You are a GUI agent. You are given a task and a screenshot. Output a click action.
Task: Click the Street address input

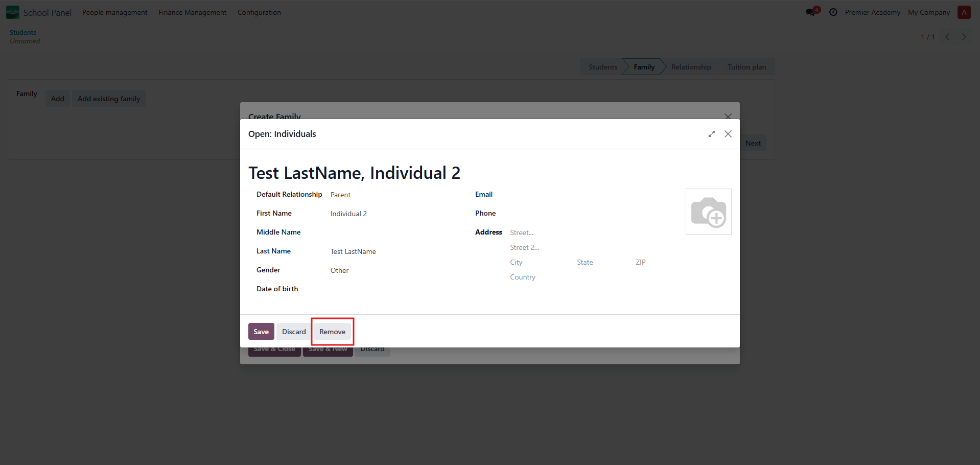pyautogui.click(x=588, y=232)
